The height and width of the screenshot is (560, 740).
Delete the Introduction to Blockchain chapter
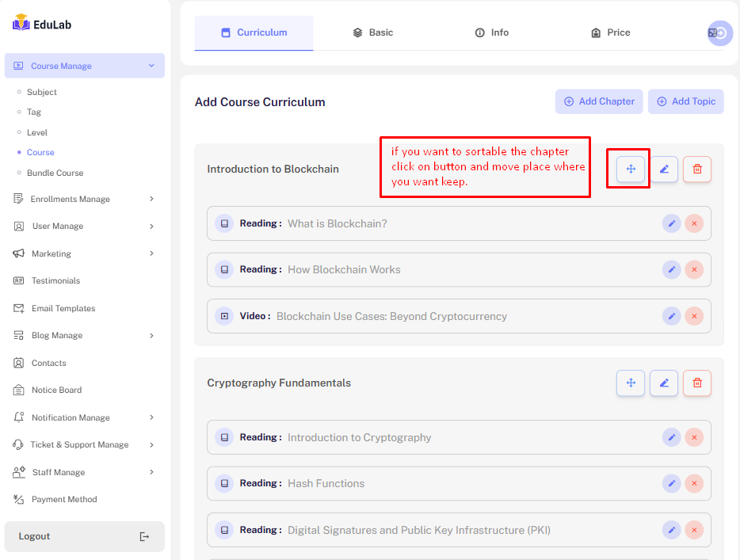(697, 169)
